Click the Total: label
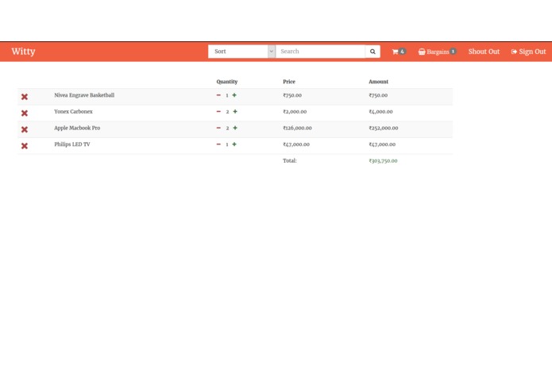The height and width of the screenshot is (392, 552). coord(290,160)
